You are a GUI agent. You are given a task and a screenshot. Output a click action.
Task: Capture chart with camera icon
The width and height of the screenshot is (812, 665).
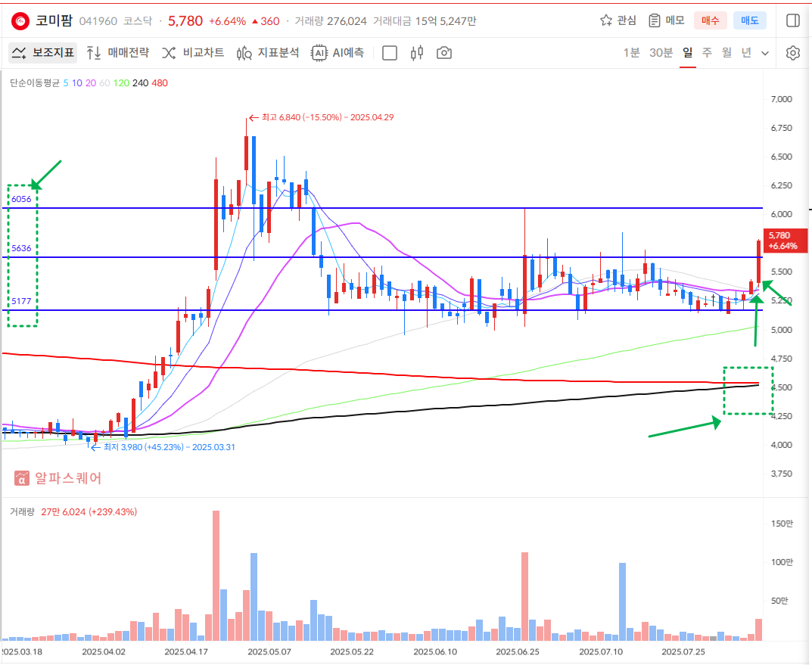coord(444,53)
